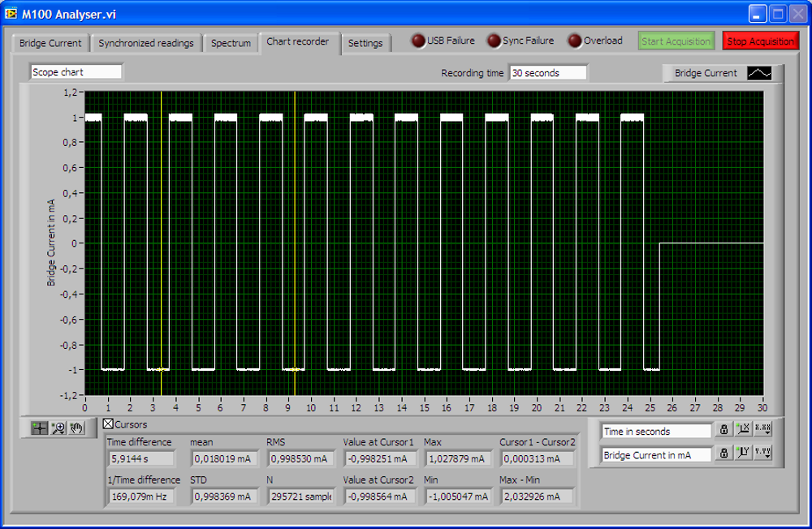Select the panning hand tool
Screen dimensions: 812x529
76,428
